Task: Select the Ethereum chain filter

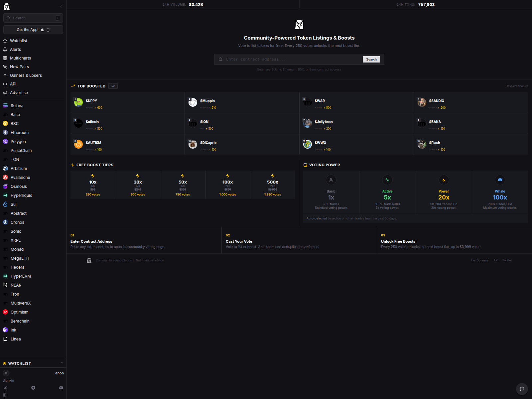Action: coord(20,132)
